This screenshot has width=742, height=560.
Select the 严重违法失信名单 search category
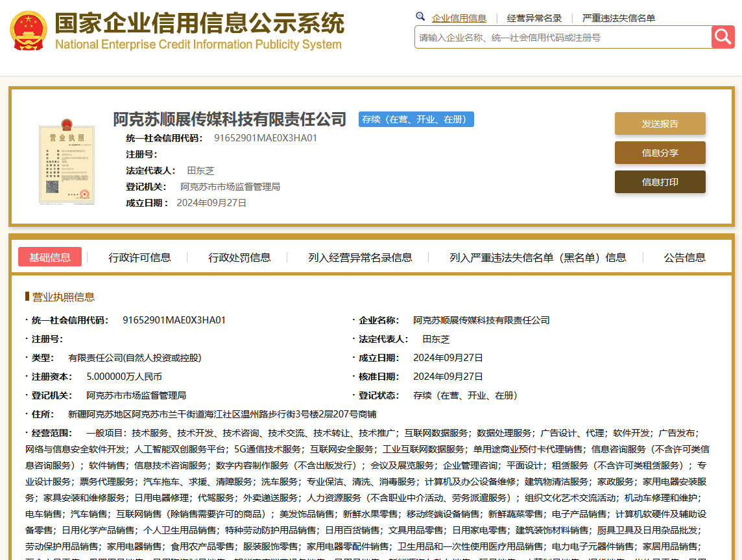coord(619,18)
